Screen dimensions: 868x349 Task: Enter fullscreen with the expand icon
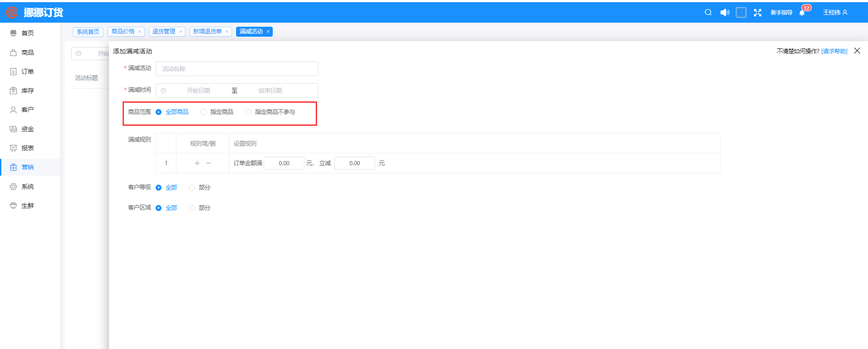[757, 13]
